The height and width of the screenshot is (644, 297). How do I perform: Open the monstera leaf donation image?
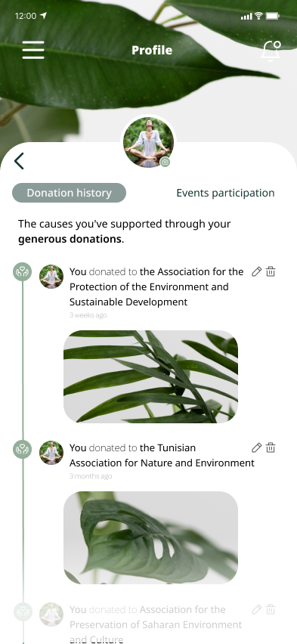(x=150, y=537)
